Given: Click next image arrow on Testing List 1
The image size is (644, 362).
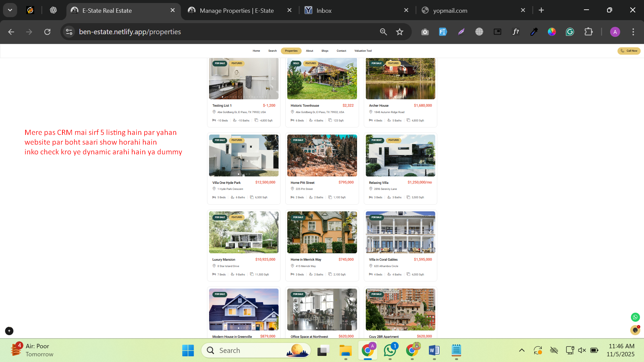Looking at the screenshot, I should (x=273, y=79).
